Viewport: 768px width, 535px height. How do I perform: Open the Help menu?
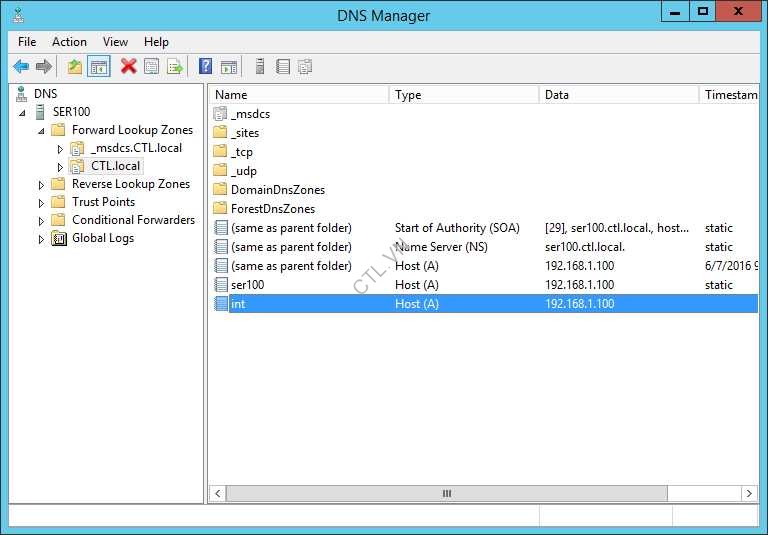coord(156,42)
